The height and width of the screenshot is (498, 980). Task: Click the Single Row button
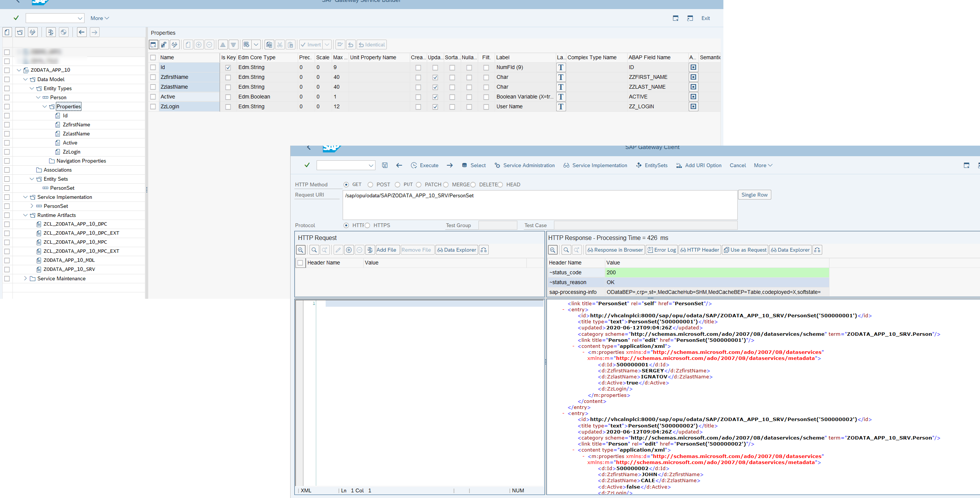754,195
